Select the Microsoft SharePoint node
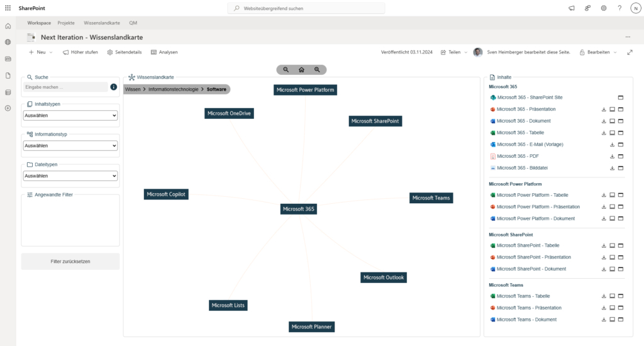The width and height of the screenshot is (644, 346). pyautogui.click(x=375, y=121)
